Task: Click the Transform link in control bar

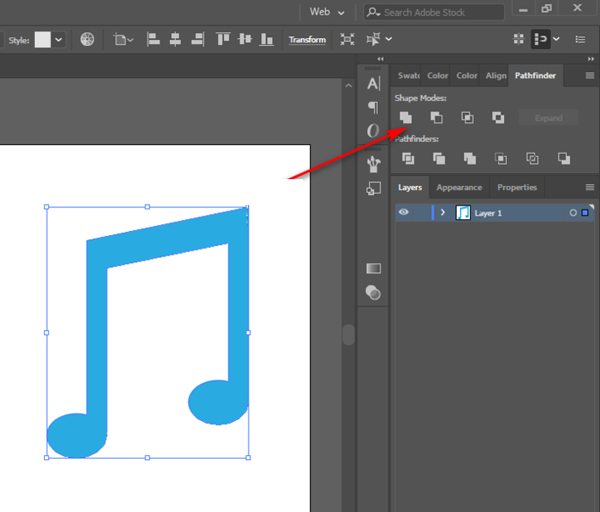Action: point(307,40)
